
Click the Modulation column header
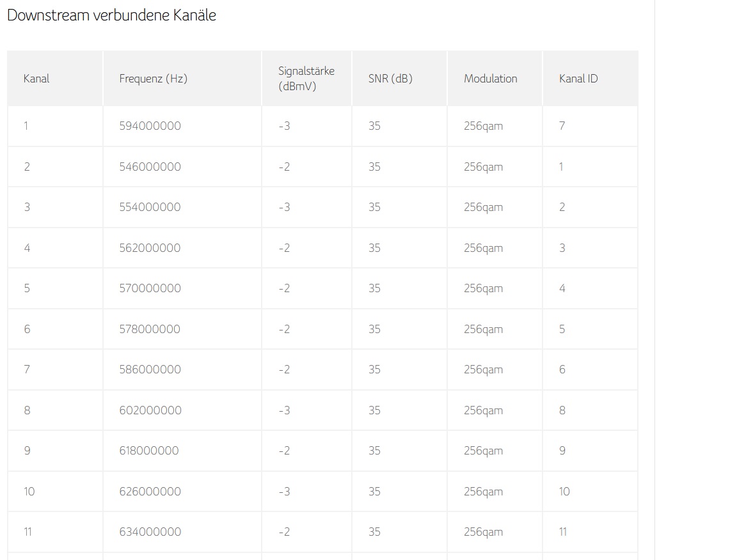(490, 79)
